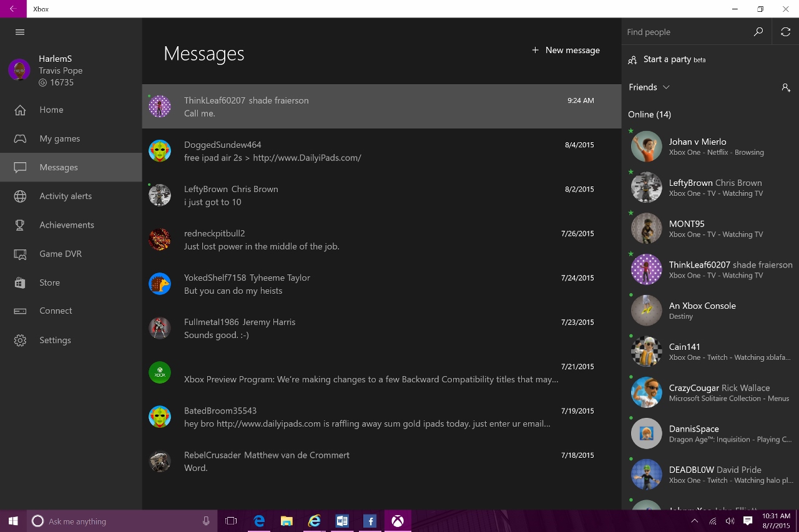Select My games from the navigation pane
Screen dimensions: 799x532
point(59,138)
